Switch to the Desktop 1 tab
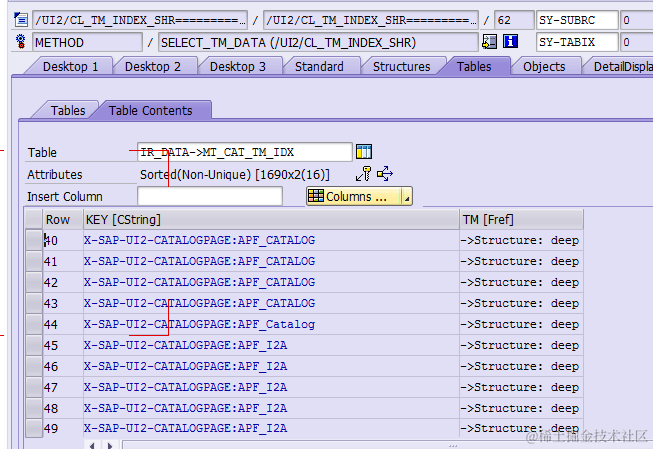The width and height of the screenshot is (653, 449). point(70,67)
